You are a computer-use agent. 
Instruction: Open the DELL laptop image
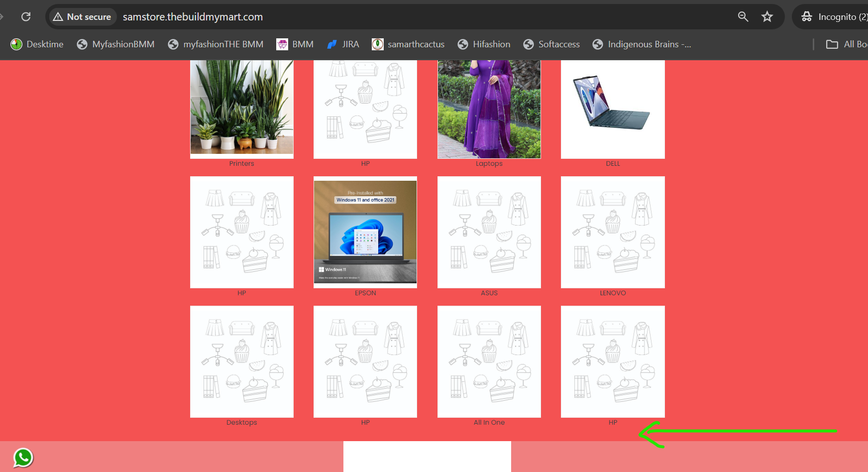(x=613, y=109)
